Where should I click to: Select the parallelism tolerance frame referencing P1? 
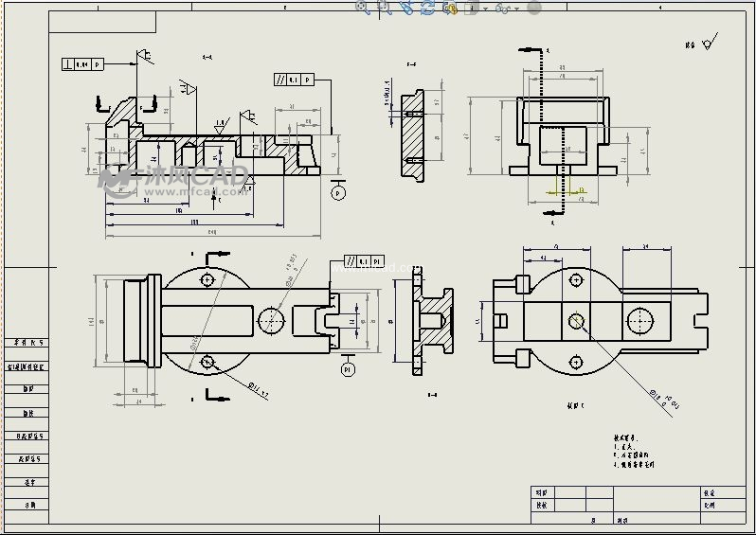tap(364, 260)
